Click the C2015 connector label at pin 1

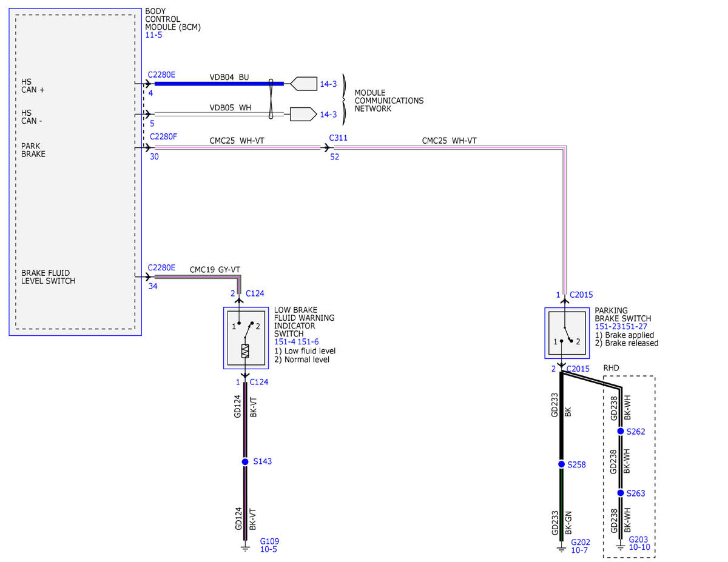(581, 295)
